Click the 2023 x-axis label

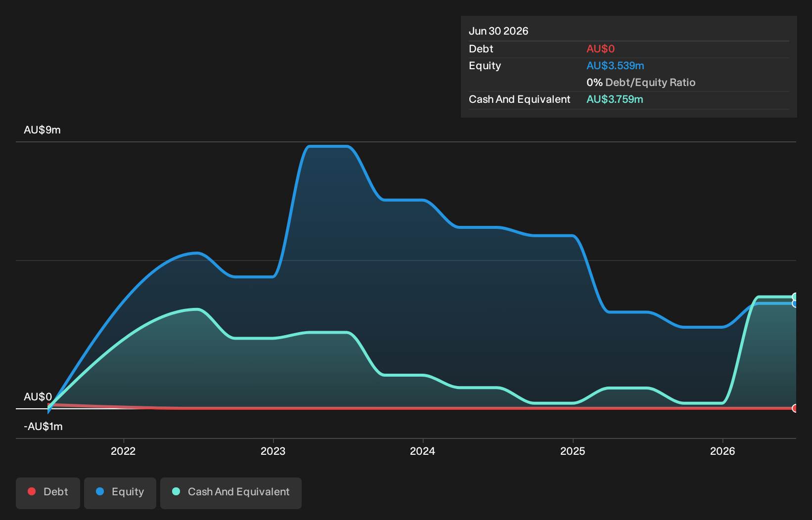273,451
